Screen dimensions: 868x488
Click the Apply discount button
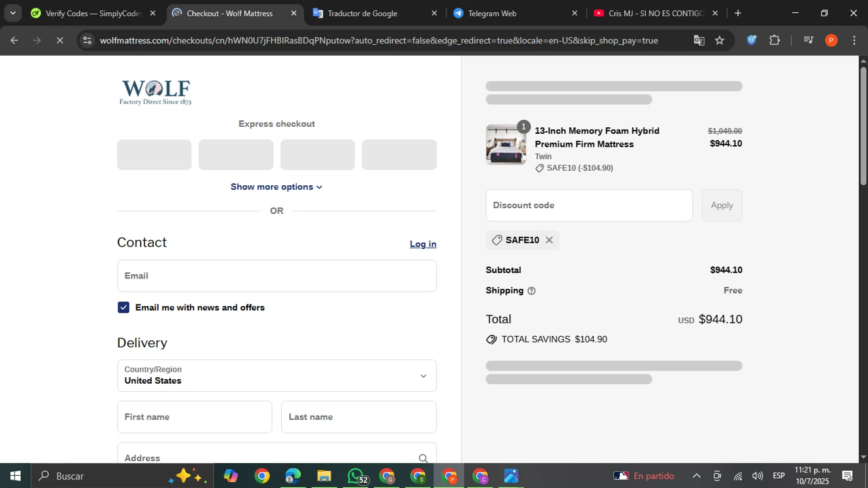click(x=722, y=205)
